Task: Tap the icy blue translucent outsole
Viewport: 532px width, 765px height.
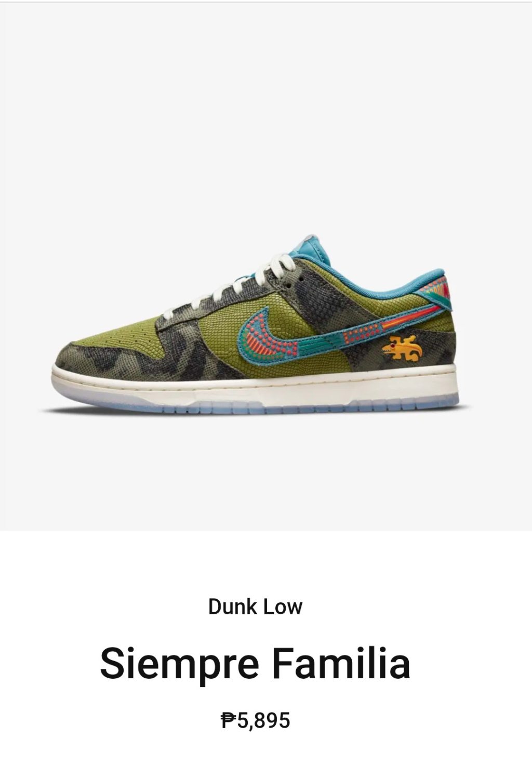Action: [260, 406]
